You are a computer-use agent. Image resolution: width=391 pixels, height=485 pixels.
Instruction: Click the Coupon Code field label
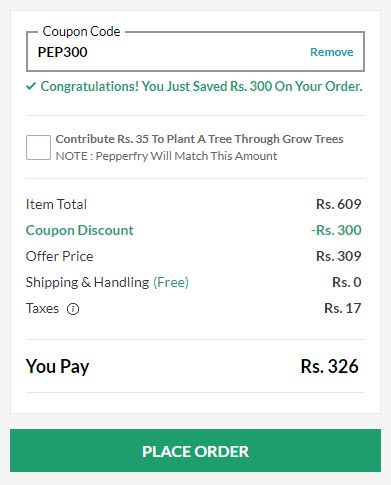click(x=81, y=32)
